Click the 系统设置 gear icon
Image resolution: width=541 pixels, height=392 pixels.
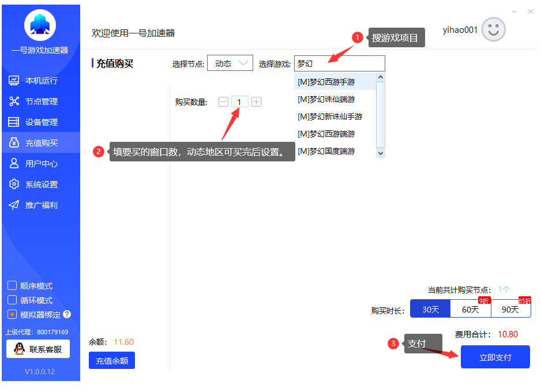coord(14,184)
